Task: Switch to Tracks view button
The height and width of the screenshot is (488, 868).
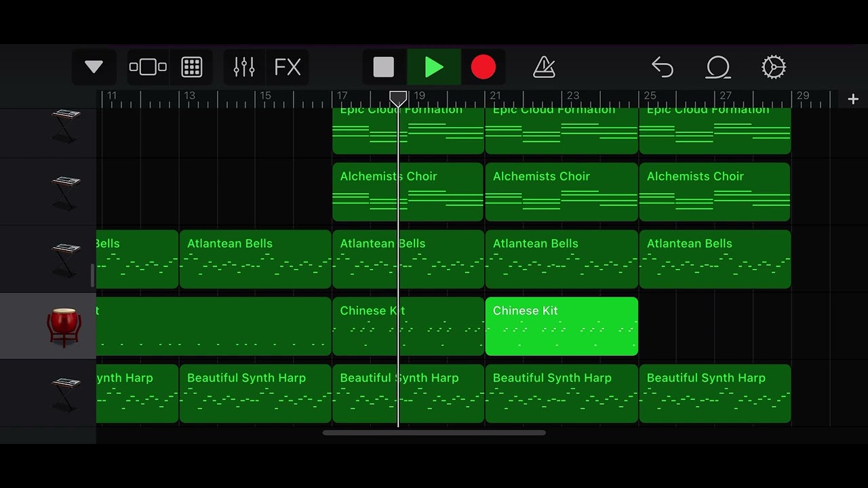Action: [x=148, y=67]
